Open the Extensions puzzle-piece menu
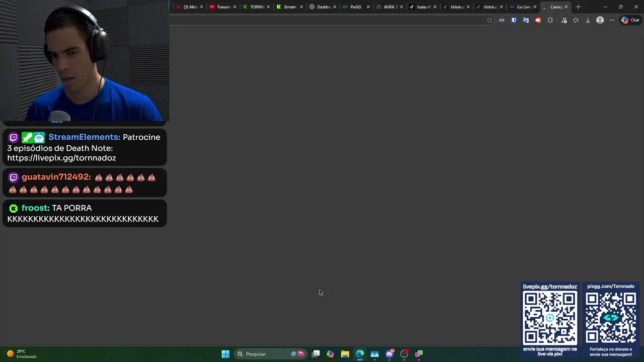 [x=550, y=20]
